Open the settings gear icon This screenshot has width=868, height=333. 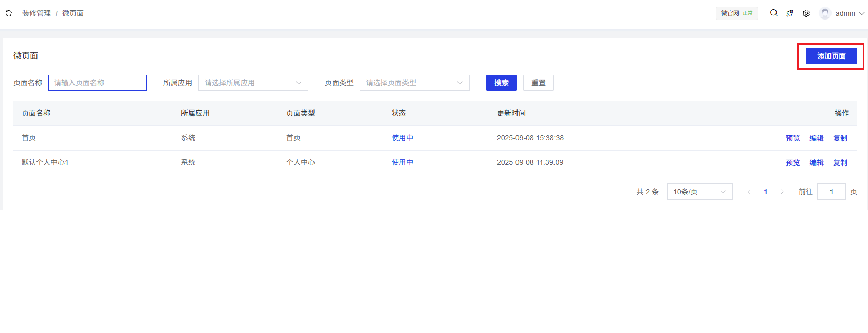[806, 13]
